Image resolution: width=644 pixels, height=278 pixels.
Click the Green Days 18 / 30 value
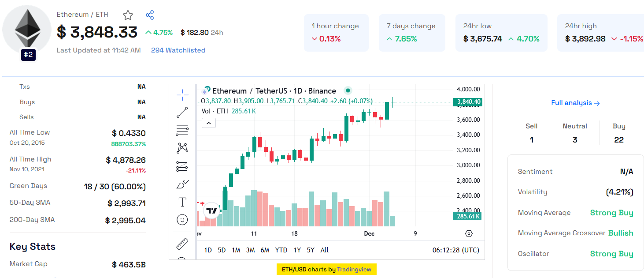point(115,187)
